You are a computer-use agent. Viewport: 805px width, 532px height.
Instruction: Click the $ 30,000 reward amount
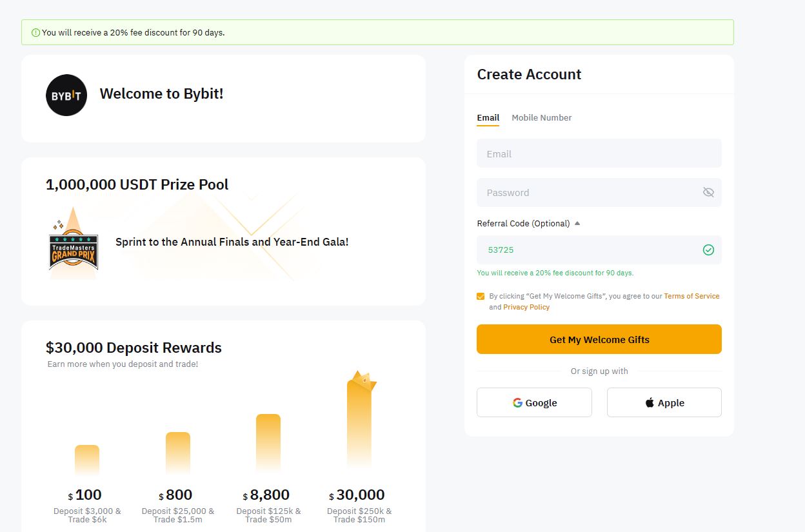coord(357,495)
